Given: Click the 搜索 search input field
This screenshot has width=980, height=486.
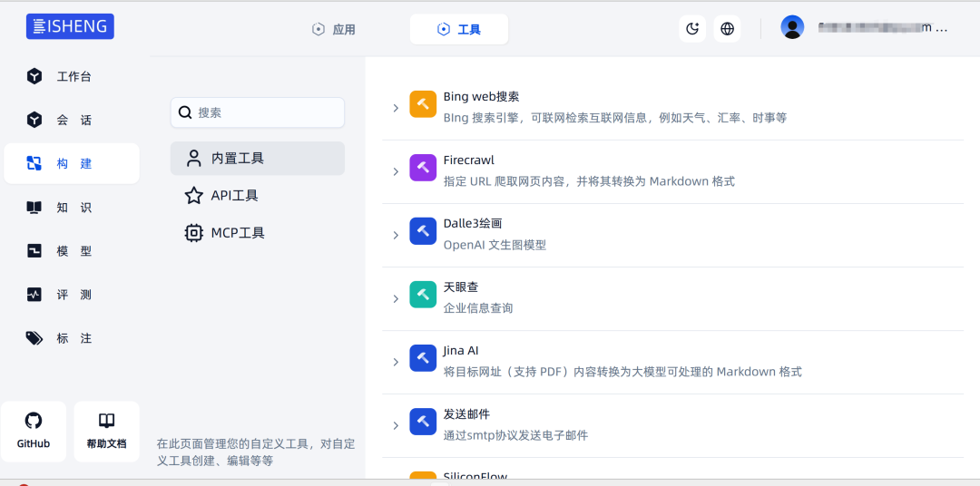Looking at the screenshot, I should 258,112.
